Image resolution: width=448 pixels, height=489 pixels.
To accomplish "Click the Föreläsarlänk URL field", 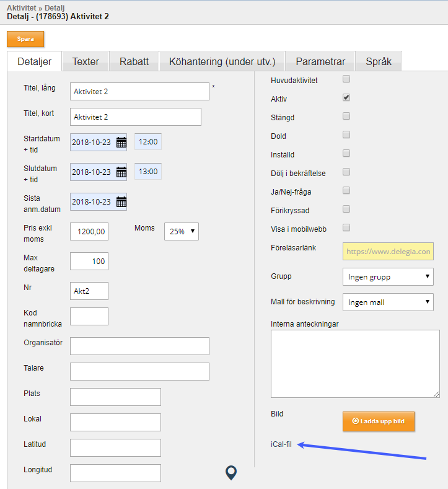I will click(388, 252).
